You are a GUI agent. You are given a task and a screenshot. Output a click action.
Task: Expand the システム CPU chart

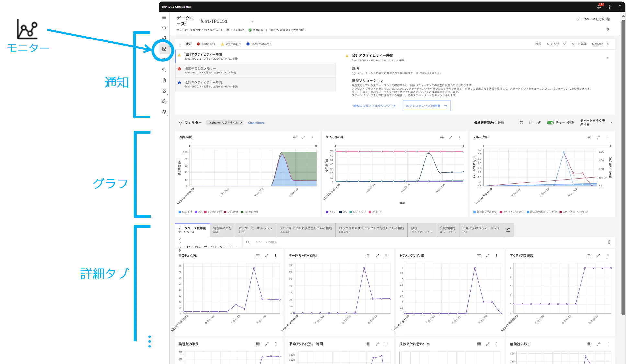tap(267, 256)
